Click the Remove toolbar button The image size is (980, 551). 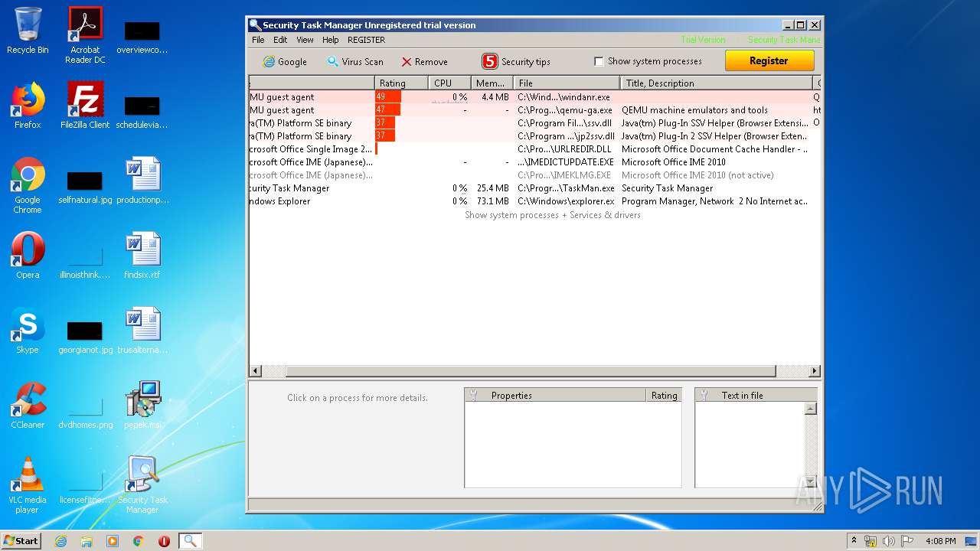424,62
